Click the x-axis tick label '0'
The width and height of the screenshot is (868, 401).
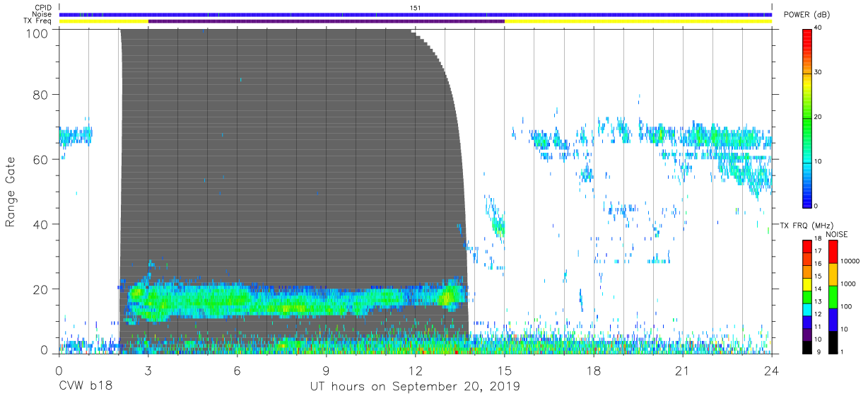click(x=59, y=369)
